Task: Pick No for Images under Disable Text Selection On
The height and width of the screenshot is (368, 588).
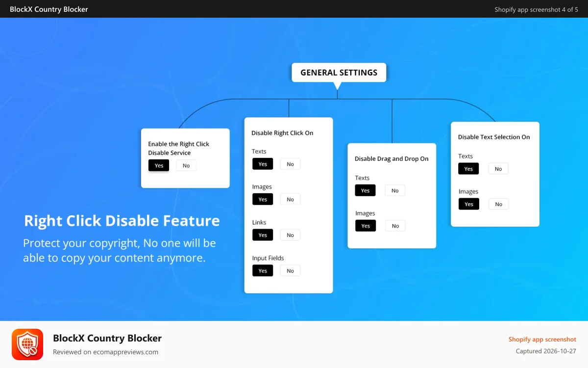Action: coord(498,204)
